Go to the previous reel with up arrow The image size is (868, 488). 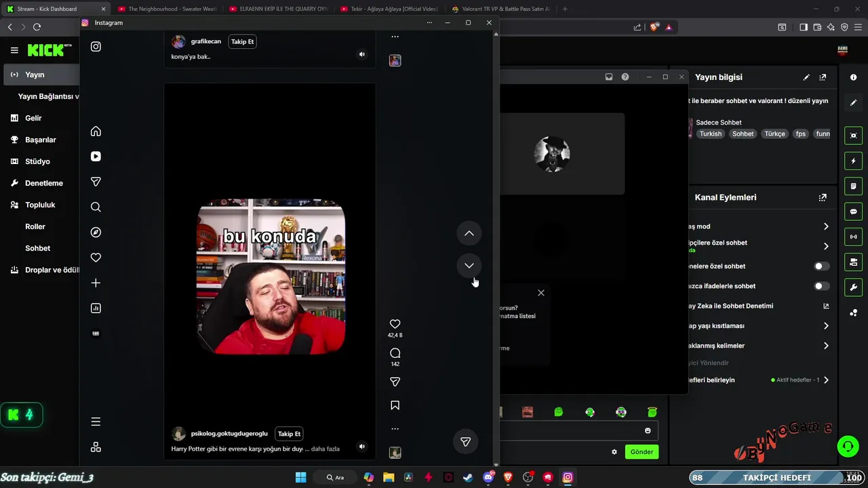469,233
